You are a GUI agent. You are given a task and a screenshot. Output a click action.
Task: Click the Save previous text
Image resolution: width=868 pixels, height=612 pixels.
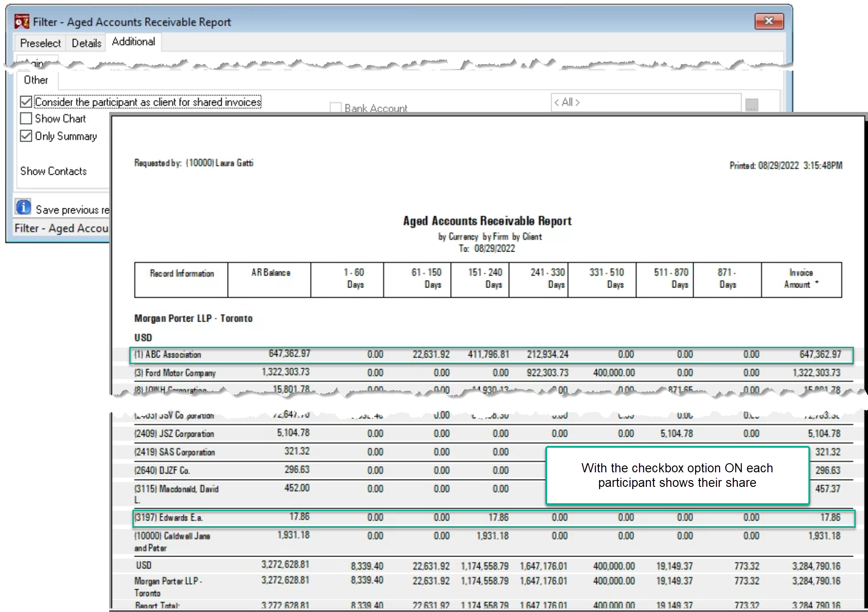coord(72,210)
